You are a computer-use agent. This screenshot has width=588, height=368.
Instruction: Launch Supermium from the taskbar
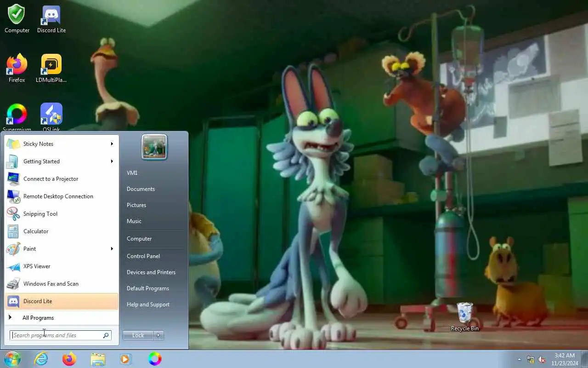[155, 359]
